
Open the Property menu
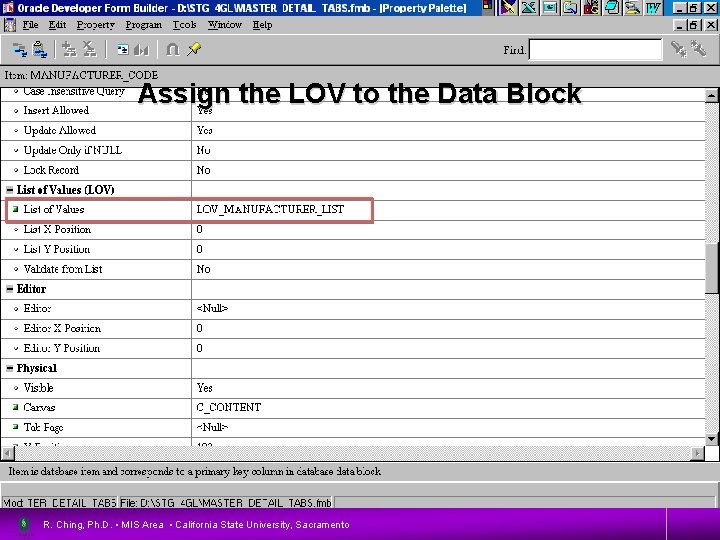pos(96,25)
